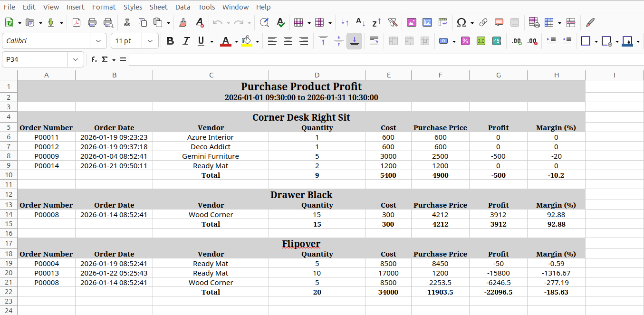
Task: Insert a chart
Action: (x=427, y=22)
